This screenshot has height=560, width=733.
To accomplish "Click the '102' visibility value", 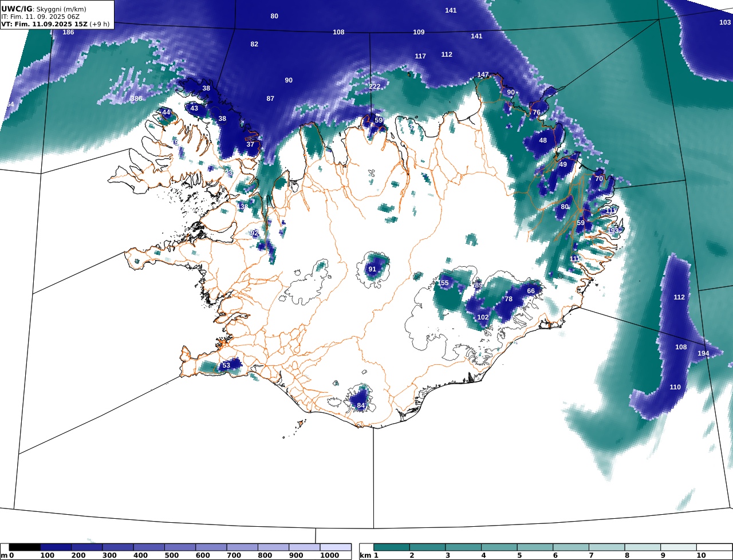I will tap(483, 317).
